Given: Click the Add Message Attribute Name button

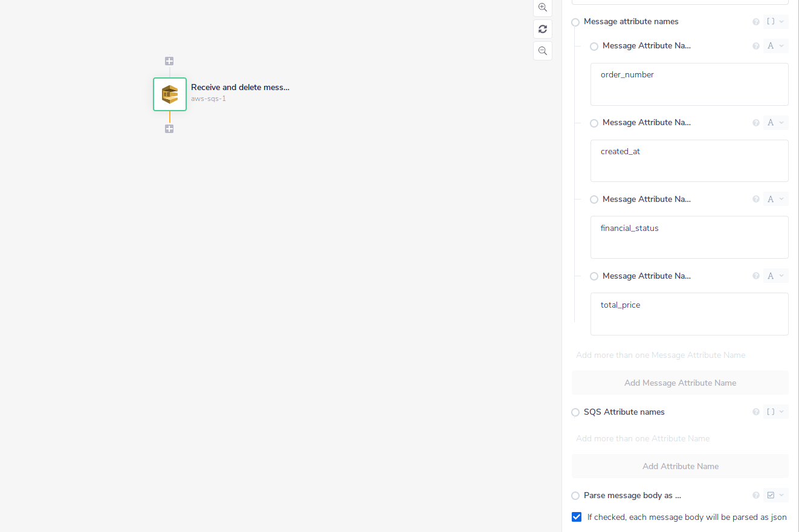Looking at the screenshot, I should [x=680, y=383].
